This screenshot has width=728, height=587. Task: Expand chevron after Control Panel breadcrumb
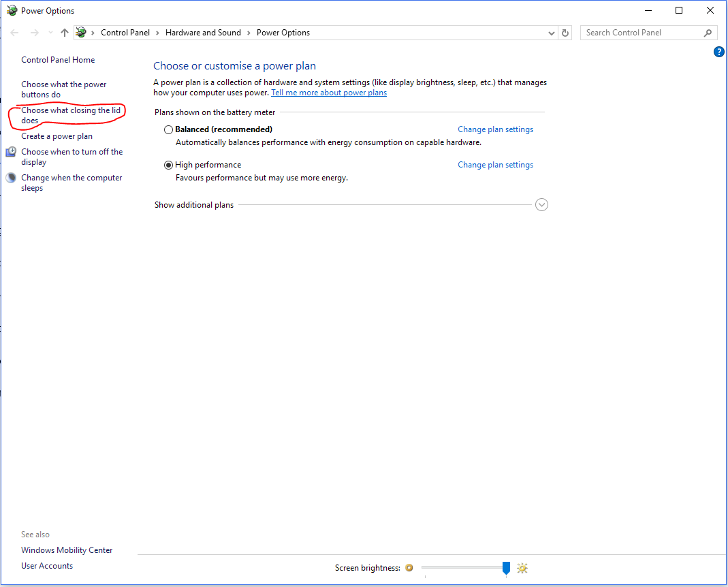tap(157, 33)
